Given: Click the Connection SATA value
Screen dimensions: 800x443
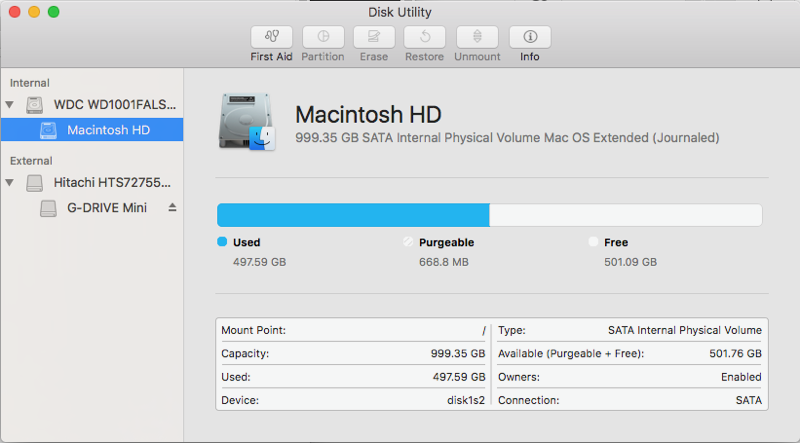Looking at the screenshot, I should [x=748, y=401].
